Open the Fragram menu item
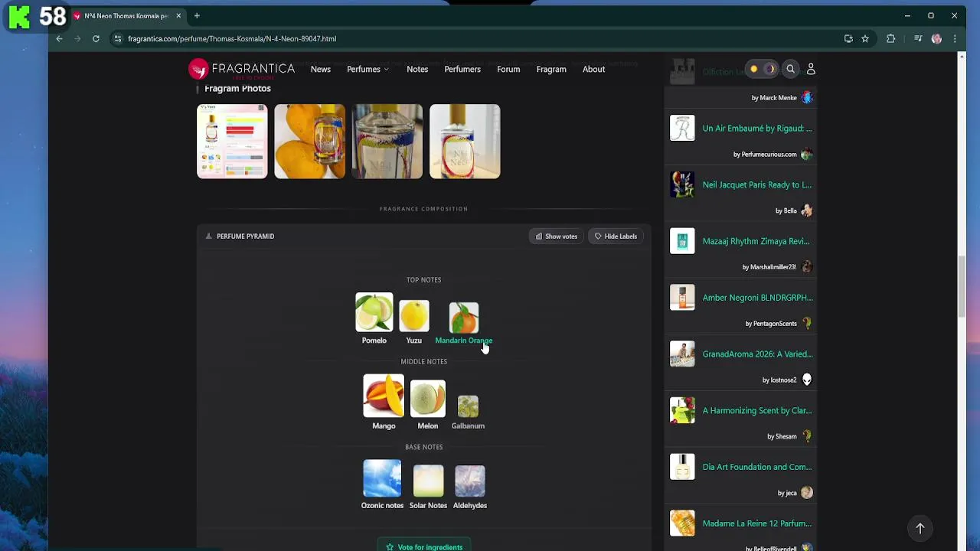980x551 pixels. point(551,69)
